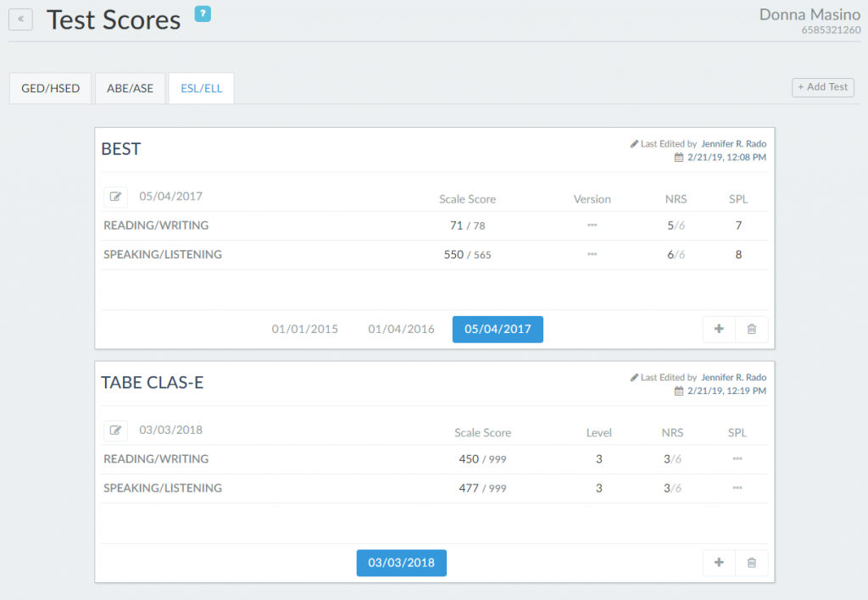Open the help question mark icon

pos(202,14)
